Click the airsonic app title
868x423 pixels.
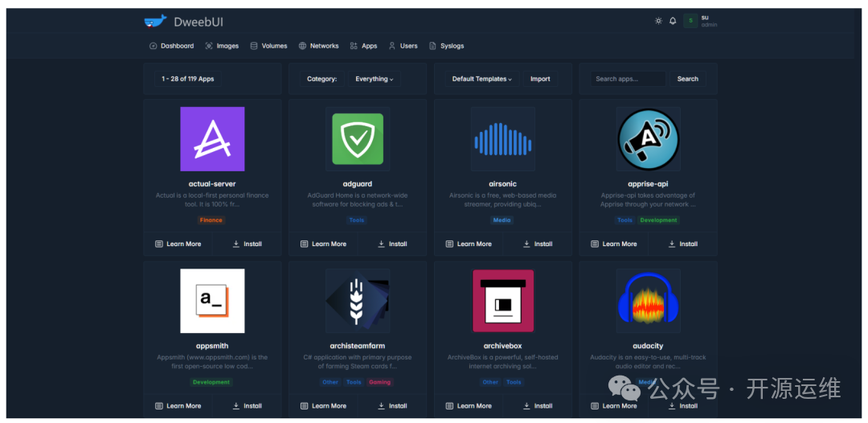point(502,184)
